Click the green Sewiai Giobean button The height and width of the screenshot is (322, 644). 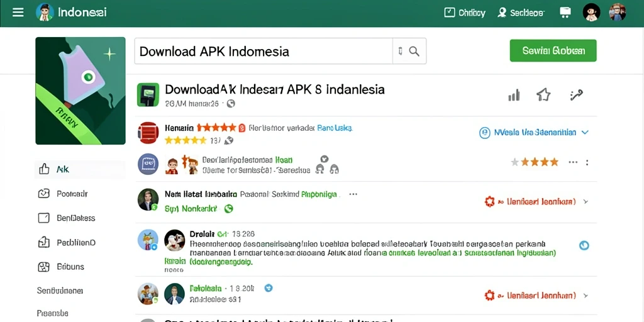point(553,50)
